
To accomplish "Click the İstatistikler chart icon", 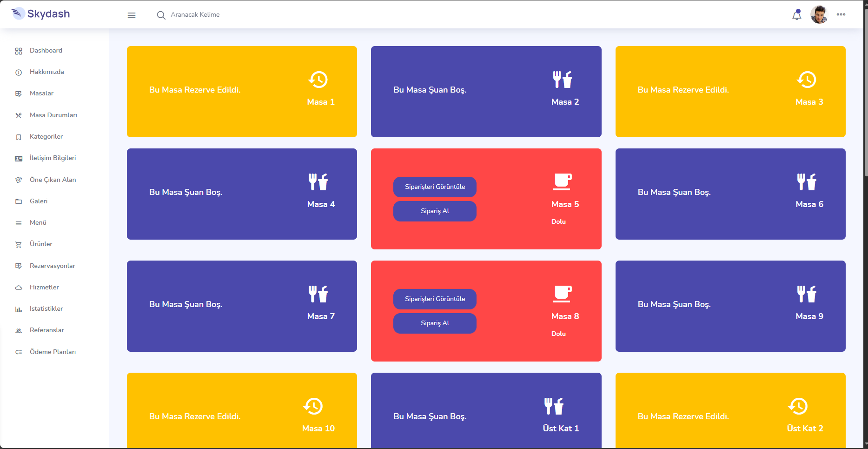I will 19,309.
